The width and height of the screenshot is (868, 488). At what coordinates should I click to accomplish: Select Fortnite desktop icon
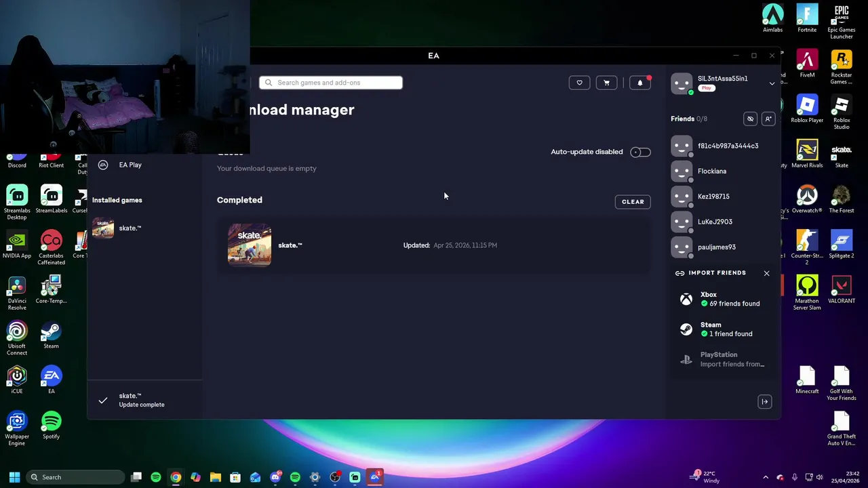coord(807,18)
